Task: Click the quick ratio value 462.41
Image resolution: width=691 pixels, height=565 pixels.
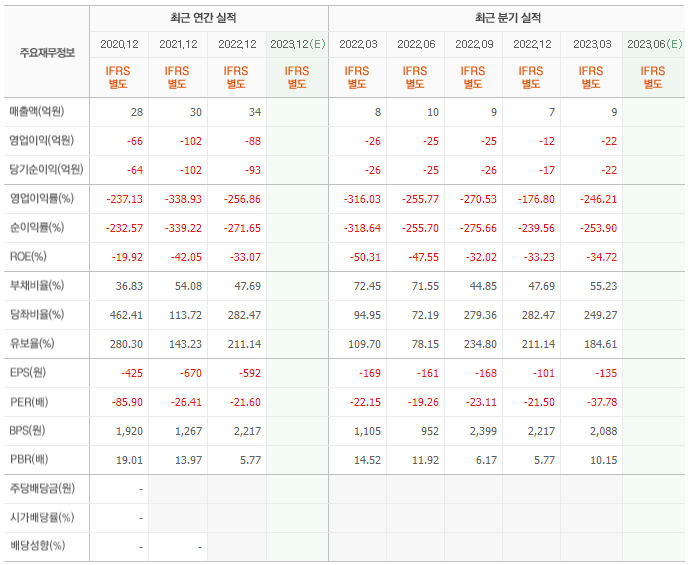Action: tap(126, 316)
